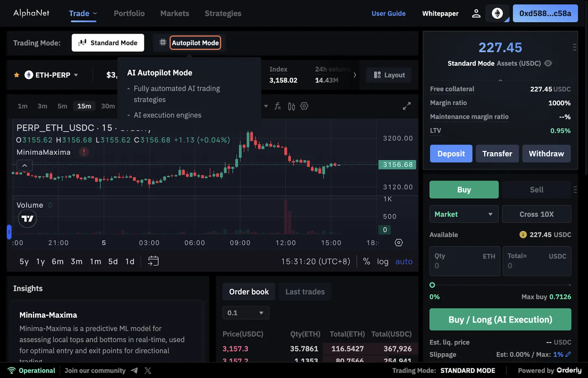
Task: Click the Qty ETH input field
Action: (x=465, y=261)
